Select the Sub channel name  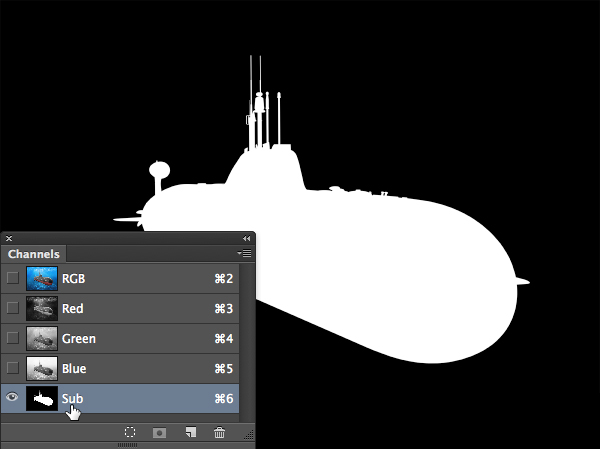(72, 398)
